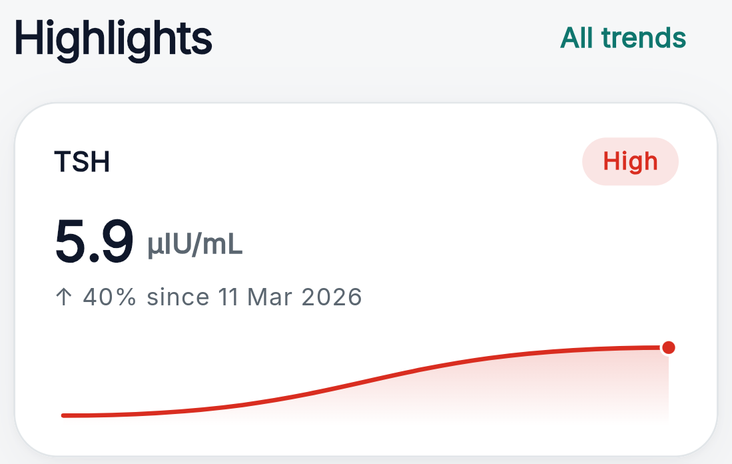Click the left starting end of sparkline
This screenshot has width=732, height=464.
pos(63,415)
